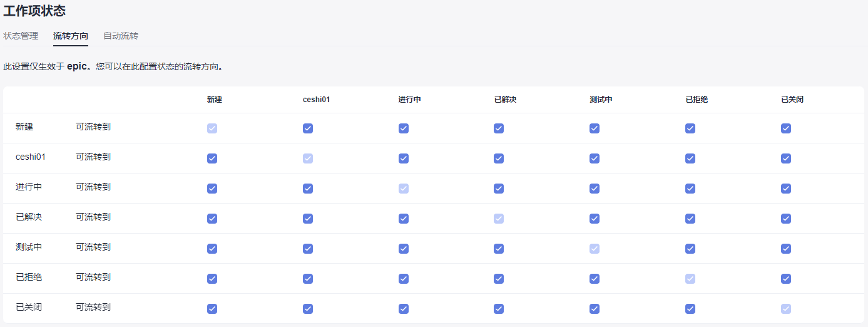Toggle 进行中 to 已解决 checkbox

[499, 189]
